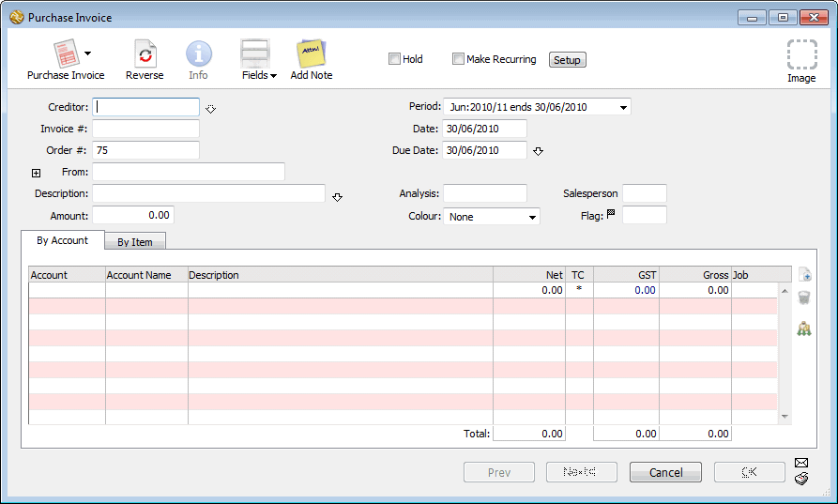Click the green figures icon beside table
The width and height of the screenshot is (838, 504).
[x=804, y=328]
